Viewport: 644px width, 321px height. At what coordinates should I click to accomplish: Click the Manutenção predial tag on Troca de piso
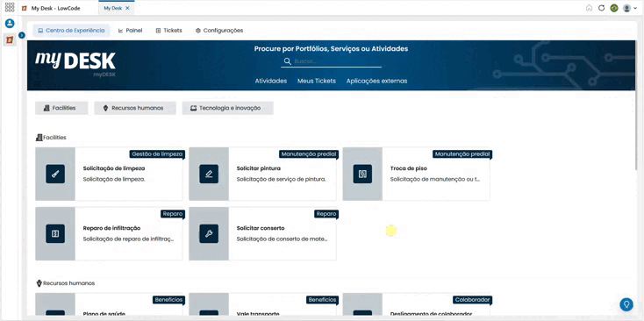tap(462, 154)
